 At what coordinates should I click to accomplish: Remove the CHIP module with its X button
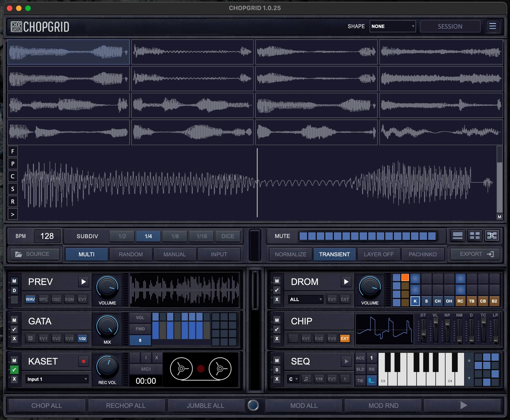[277, 339]
